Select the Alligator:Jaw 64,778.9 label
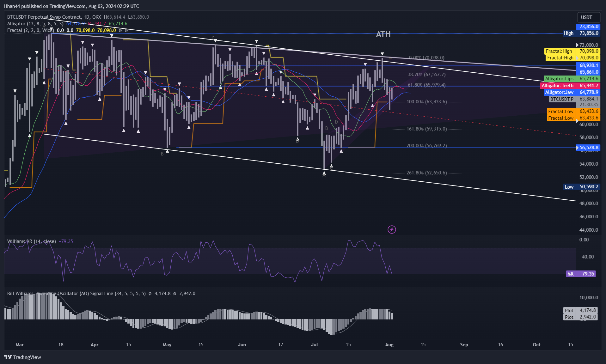Image resolution: width=606 pixels, height=364 pixels. pos(572,92)
